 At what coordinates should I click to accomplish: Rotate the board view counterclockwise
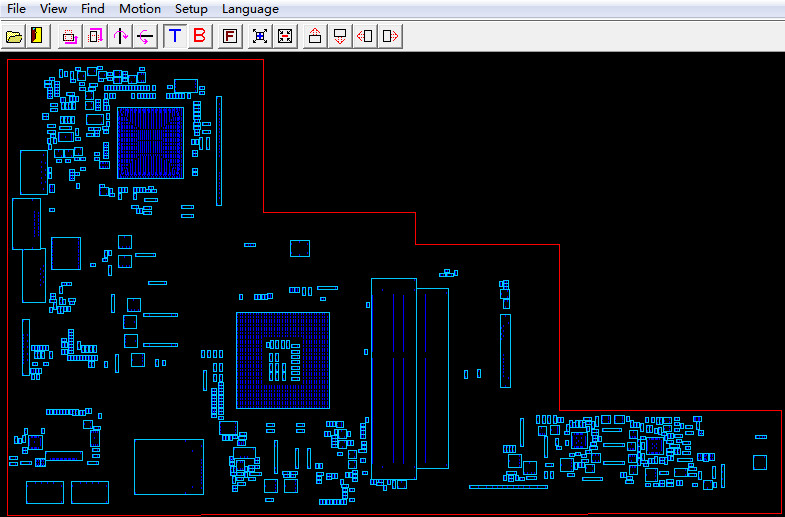(x=70, y=36)
